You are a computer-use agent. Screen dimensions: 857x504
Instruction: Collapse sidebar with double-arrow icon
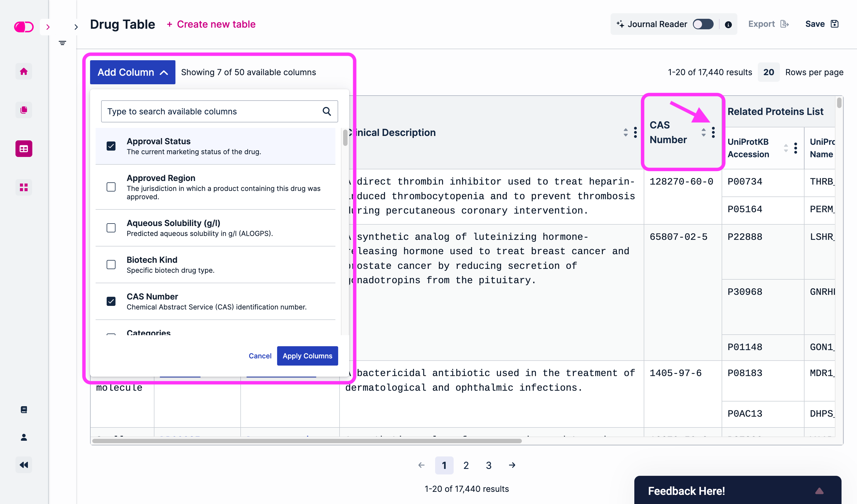coord(23,465)
